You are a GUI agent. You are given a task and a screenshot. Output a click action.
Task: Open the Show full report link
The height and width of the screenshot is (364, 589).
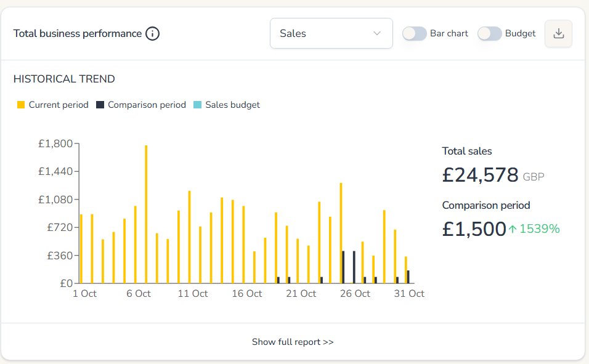point(293,341)
